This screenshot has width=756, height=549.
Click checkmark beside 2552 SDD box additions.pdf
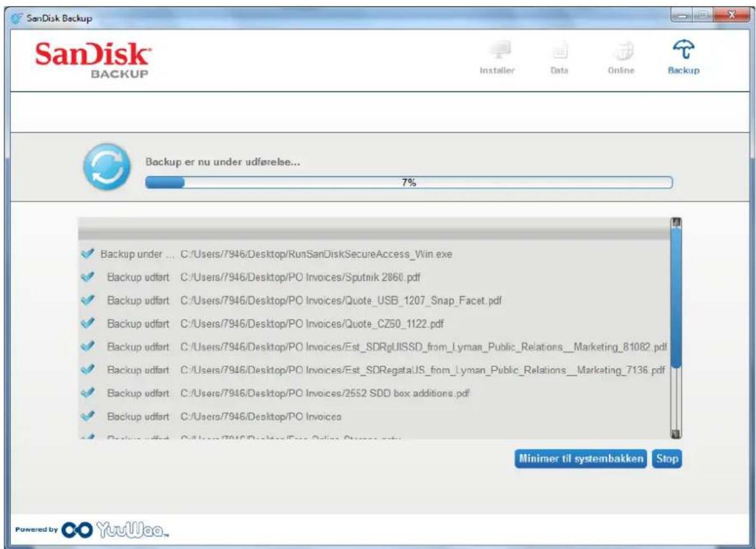[x=87, y=392]
